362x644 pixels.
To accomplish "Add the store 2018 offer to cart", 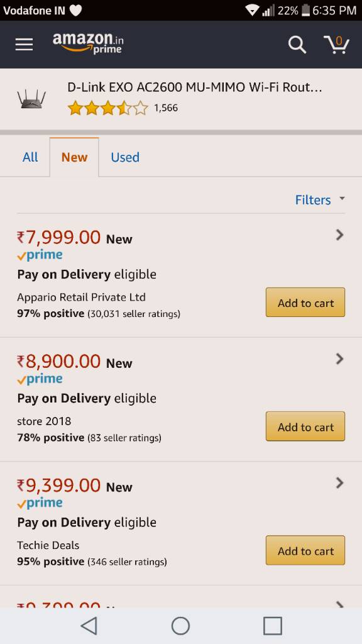I will click(305, 426).
